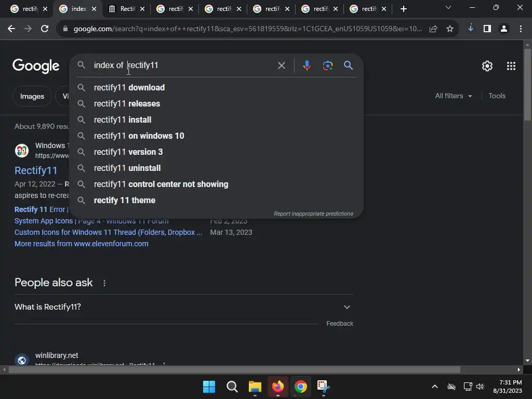
Task: Expand 'What is Rectify11?' question
Action: [x=183, y=307]
